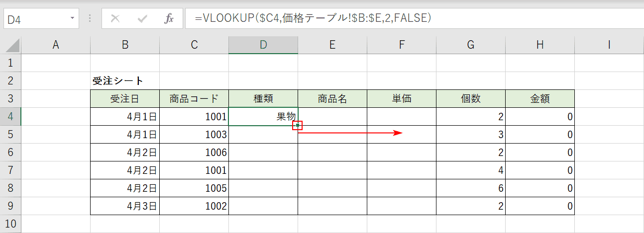
Task: Click the 商品コード header cell
Action: tap(194, 99)
